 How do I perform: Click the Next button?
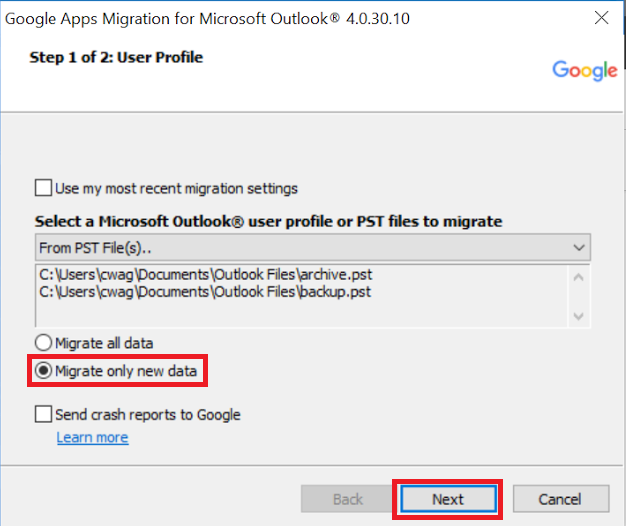coord(448,499)
